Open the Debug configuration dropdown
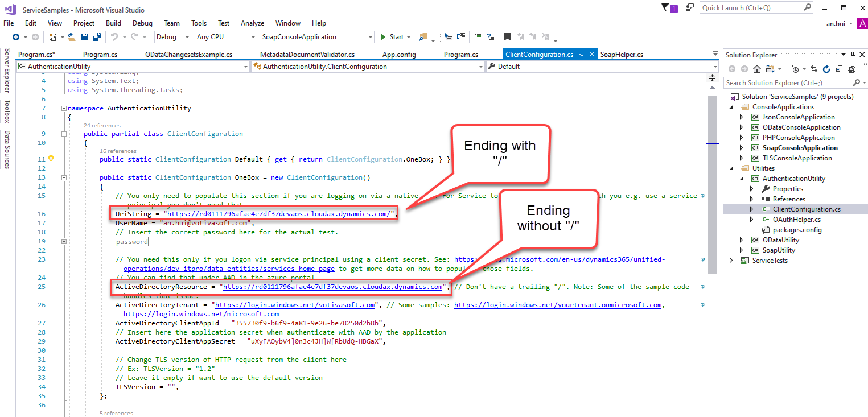This screenshot has height=417, width=868. [173, 37]
